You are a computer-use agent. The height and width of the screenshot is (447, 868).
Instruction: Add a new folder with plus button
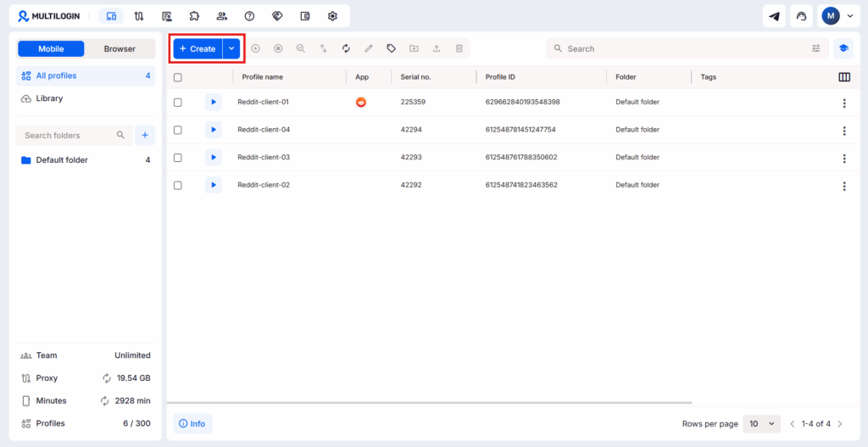click(145, 135)
